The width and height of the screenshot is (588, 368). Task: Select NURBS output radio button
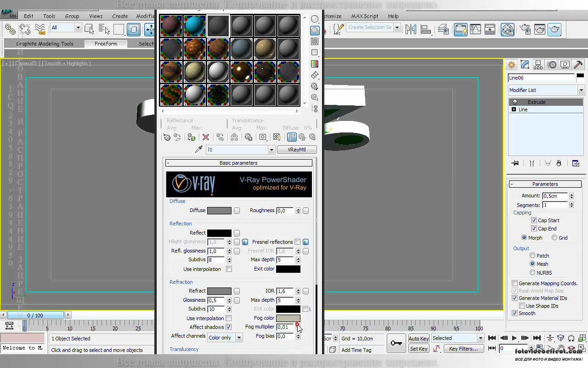[x=532, y=273]
